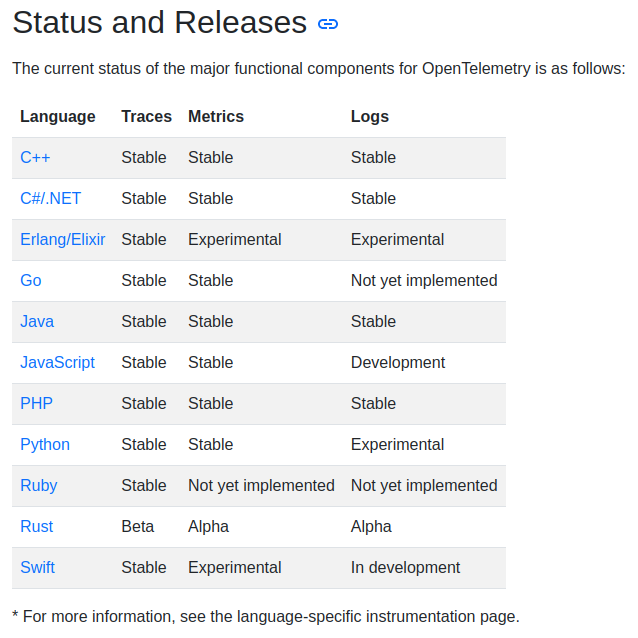Click Java's Stable logs cell

[373, 321]
